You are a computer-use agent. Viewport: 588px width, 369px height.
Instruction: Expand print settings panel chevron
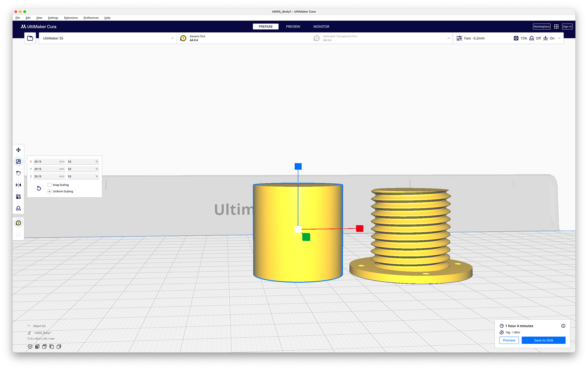point(559,38)
